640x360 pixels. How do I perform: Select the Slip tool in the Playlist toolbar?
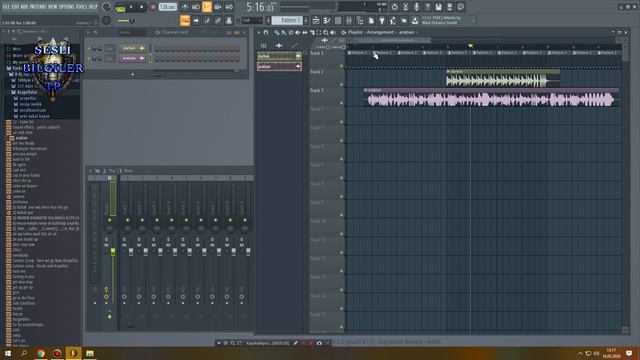coord(304,32)
